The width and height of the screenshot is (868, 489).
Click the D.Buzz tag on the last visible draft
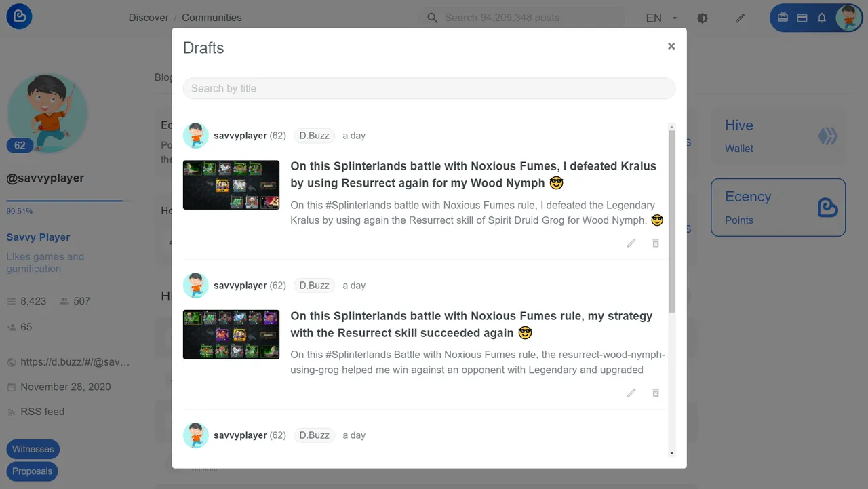click(314, 435)
